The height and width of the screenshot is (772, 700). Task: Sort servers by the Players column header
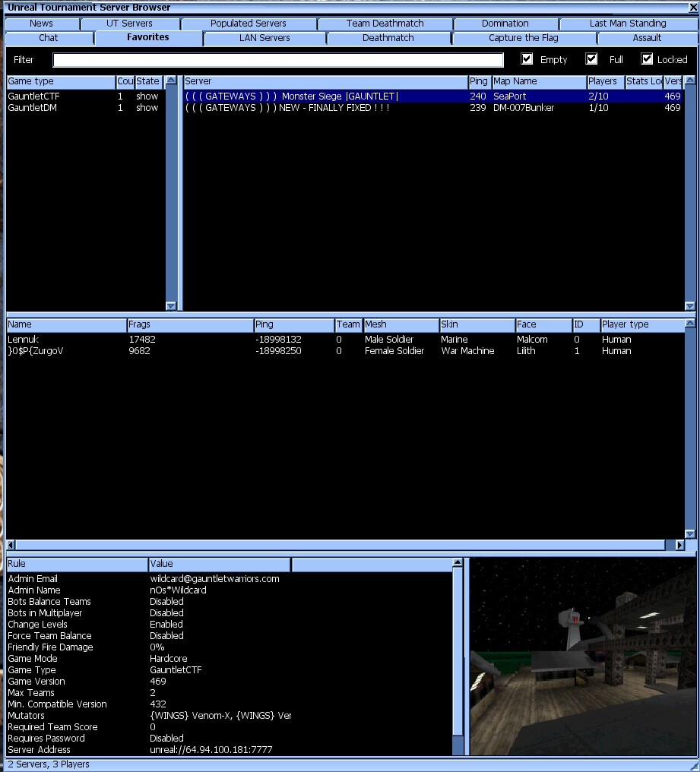606,81
